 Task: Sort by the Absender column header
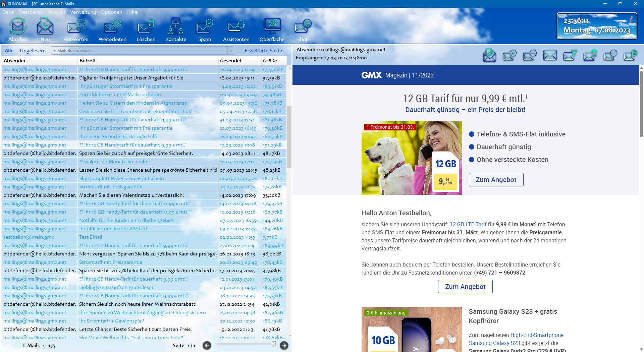pos(40,61)
